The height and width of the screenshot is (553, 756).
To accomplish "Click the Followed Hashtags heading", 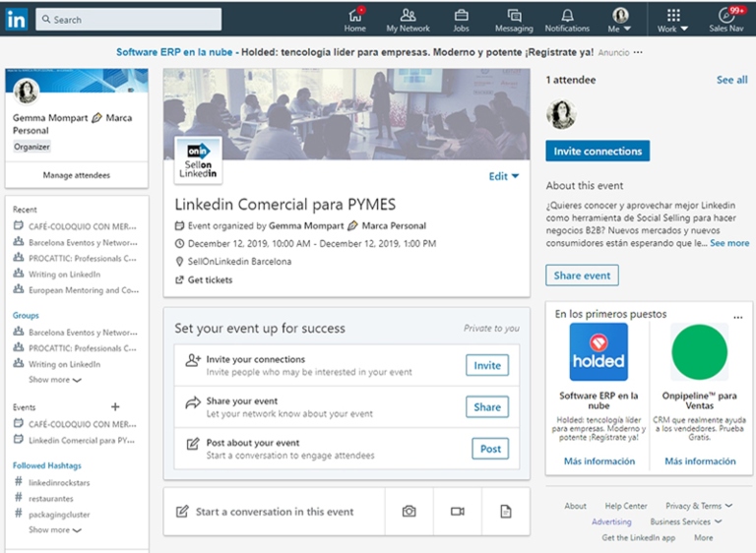I will 47,465.
